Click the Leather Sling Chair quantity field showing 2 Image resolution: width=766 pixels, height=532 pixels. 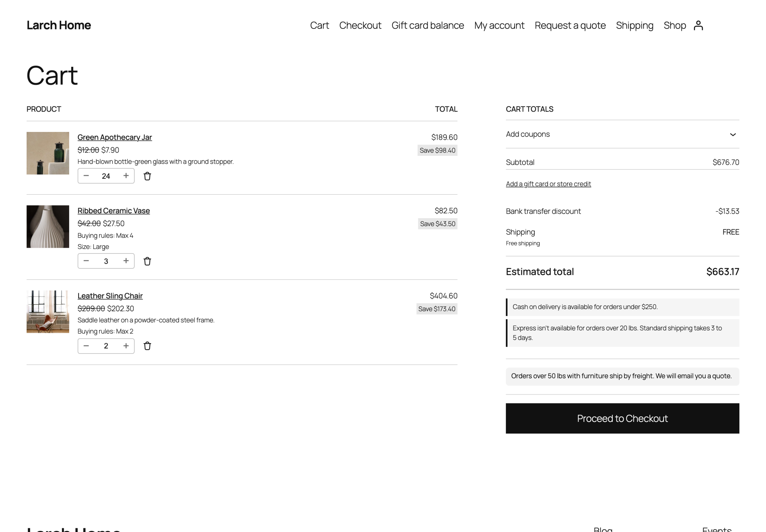click(106, 346)
